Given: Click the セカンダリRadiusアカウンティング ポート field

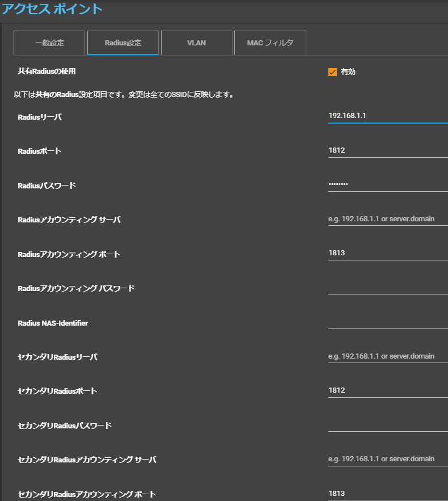Looking at the screenshot, I should [x=388, y=493].
